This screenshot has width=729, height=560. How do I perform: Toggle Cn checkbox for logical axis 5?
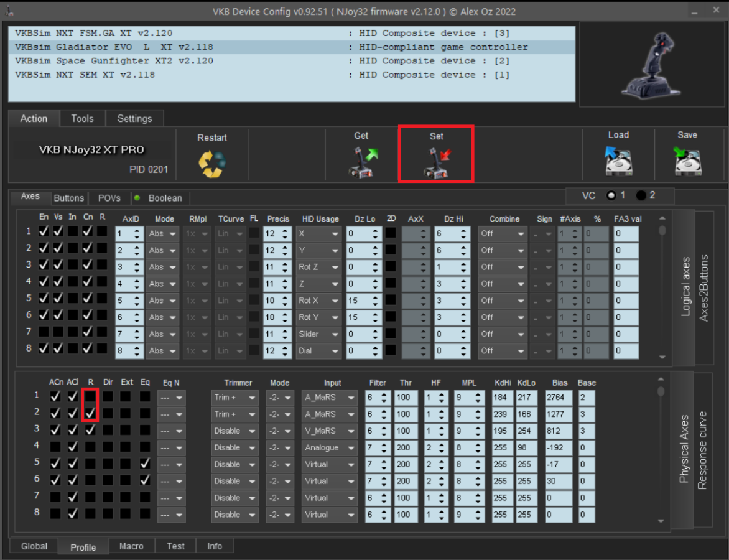[88, 298]
